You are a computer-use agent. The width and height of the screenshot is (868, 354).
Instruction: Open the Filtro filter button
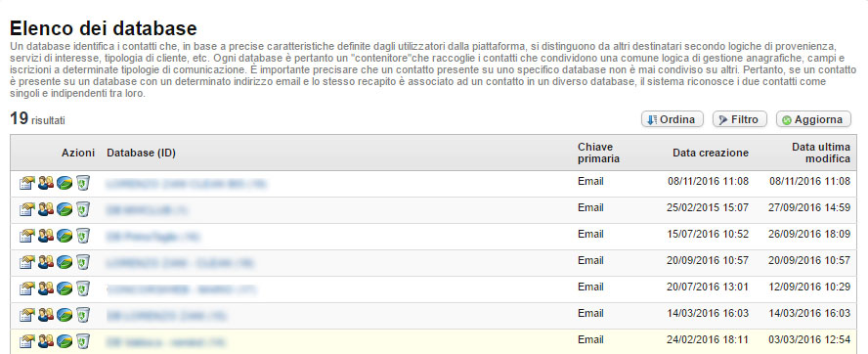(740, 119)
